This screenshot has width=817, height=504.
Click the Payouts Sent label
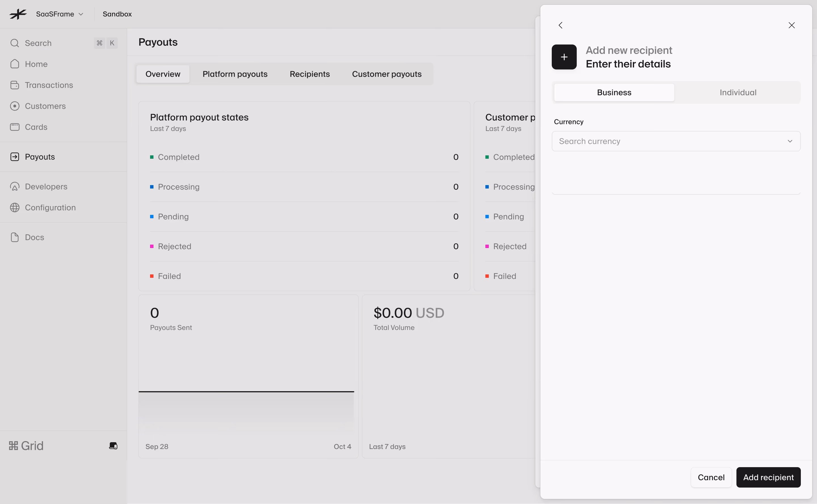pos(171,328)
